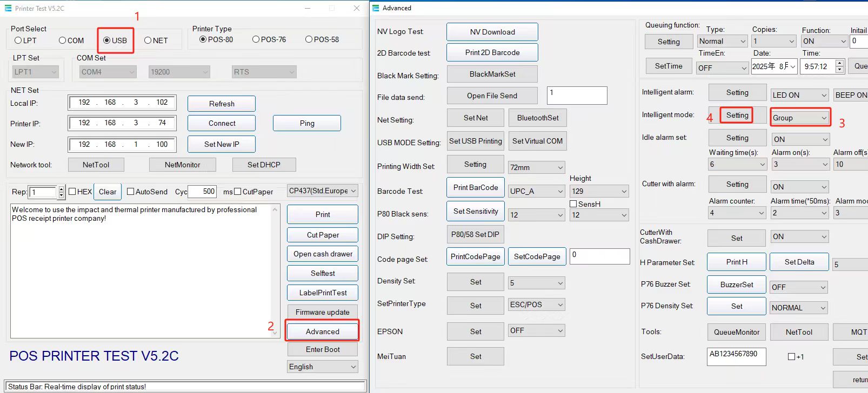Screen dimensions: 868x393
Task: Click the Set DHCP button
Action: click(x=264, y=165)
